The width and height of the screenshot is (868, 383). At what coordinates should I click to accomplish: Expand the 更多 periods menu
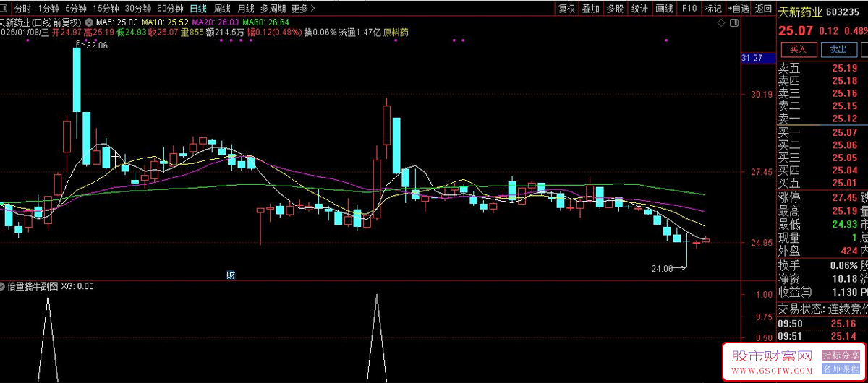299,9
